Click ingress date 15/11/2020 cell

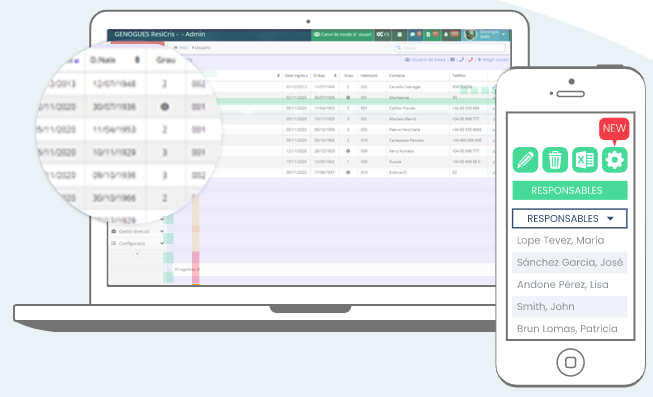(x=296, y=162)
